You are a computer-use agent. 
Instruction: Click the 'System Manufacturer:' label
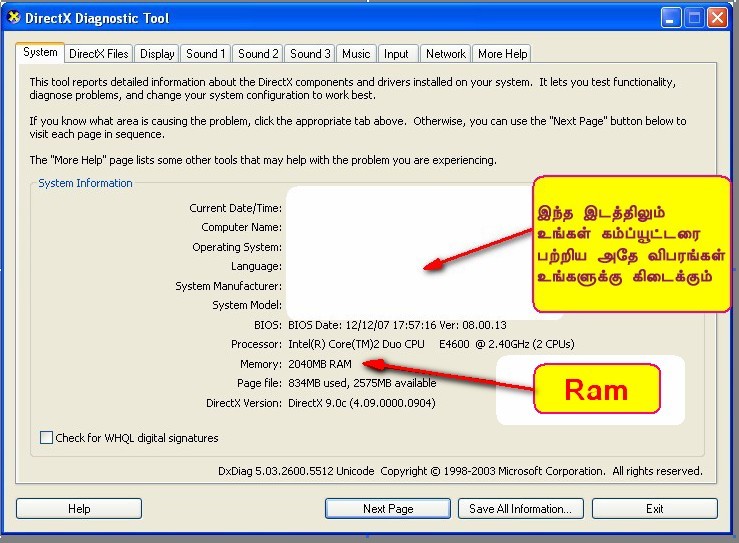click(228, 286)
